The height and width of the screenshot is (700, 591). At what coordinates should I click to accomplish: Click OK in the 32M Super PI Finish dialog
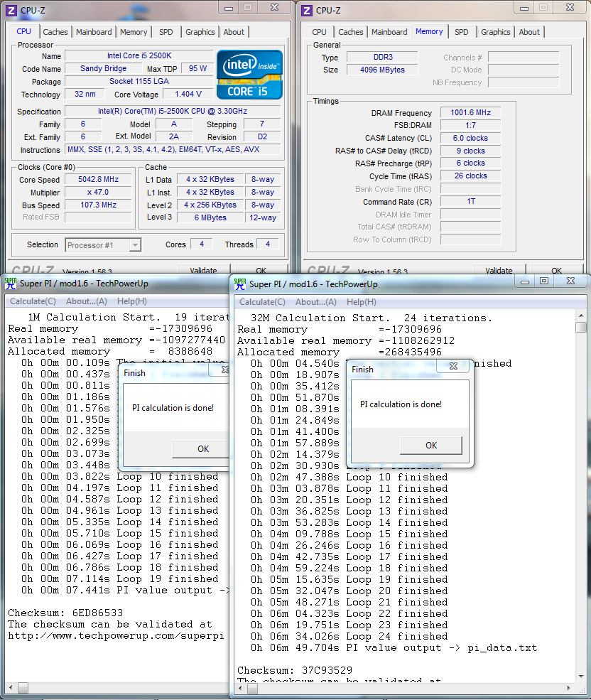[431, 446]
